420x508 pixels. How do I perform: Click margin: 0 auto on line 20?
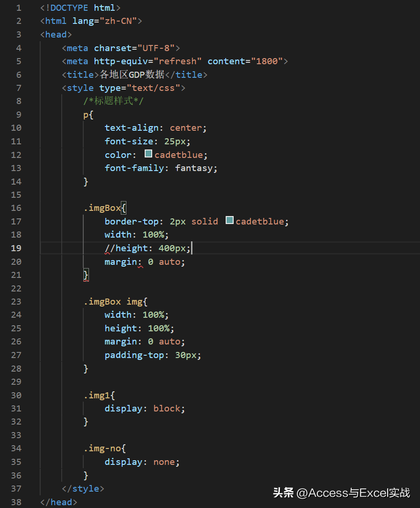point(145,262)
